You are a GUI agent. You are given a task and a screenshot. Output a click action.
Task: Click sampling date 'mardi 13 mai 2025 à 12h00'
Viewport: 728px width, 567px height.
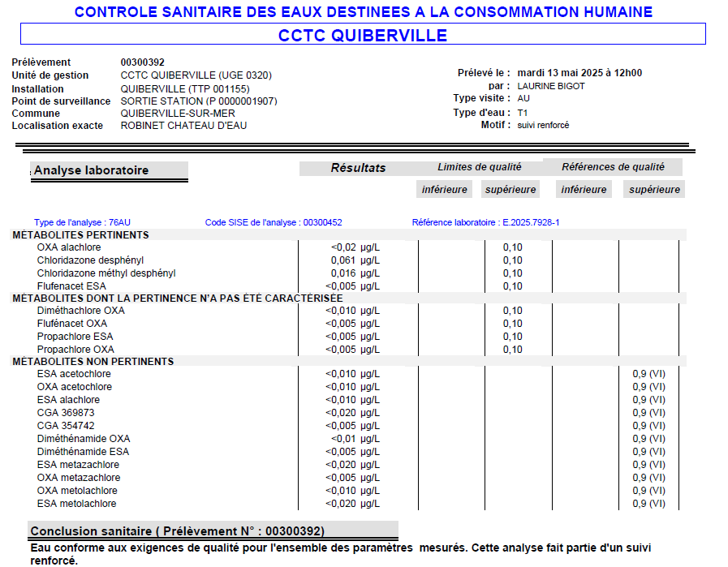(579, 73)
